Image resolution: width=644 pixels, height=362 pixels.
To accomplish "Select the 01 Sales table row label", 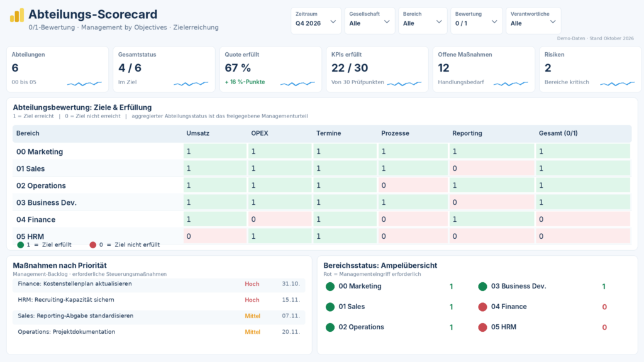I will point(30,168).
